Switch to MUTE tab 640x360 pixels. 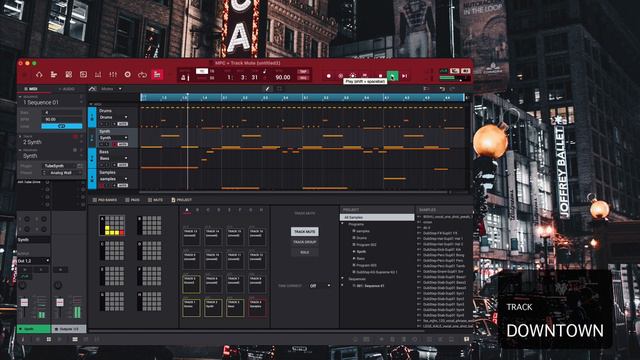(x=155, y=200)
